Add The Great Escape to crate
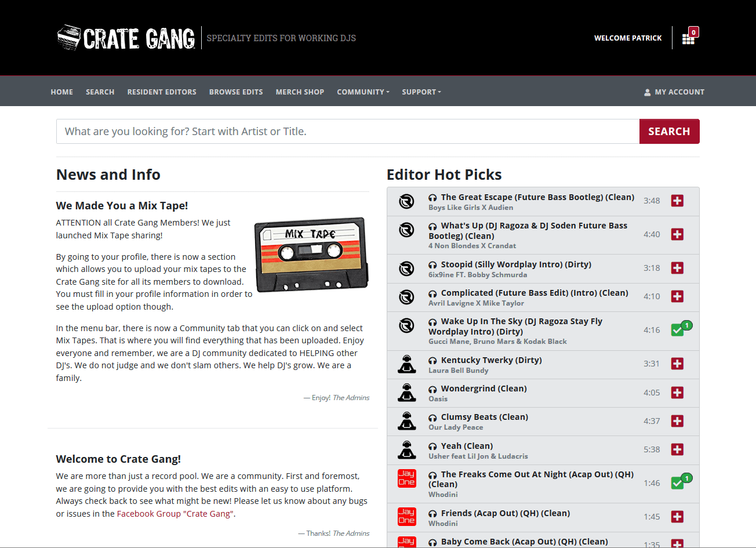The height and width of the screenshot is (548, 756). pyautogui.click(x=677, y=201)
